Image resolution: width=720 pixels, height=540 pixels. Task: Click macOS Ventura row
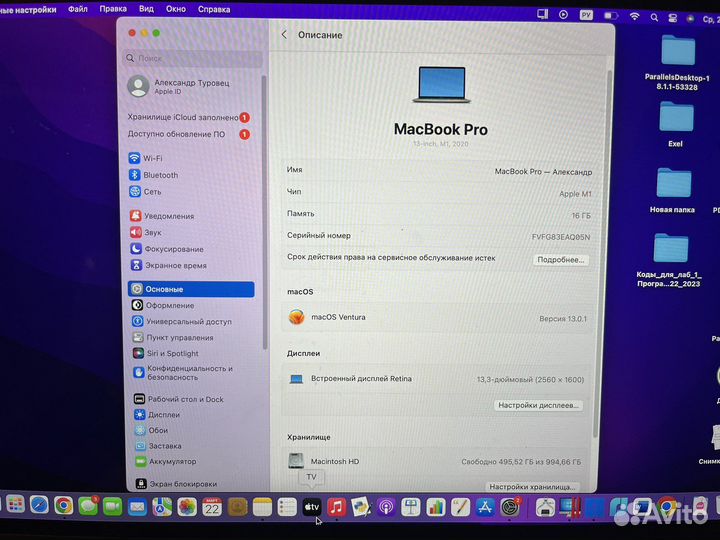[437, 317]
